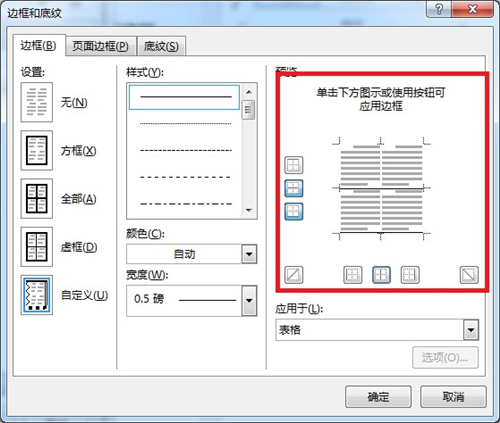Click the 自定义(U) label text
This screenshot has width=500, height=423.
pos(84,295)
